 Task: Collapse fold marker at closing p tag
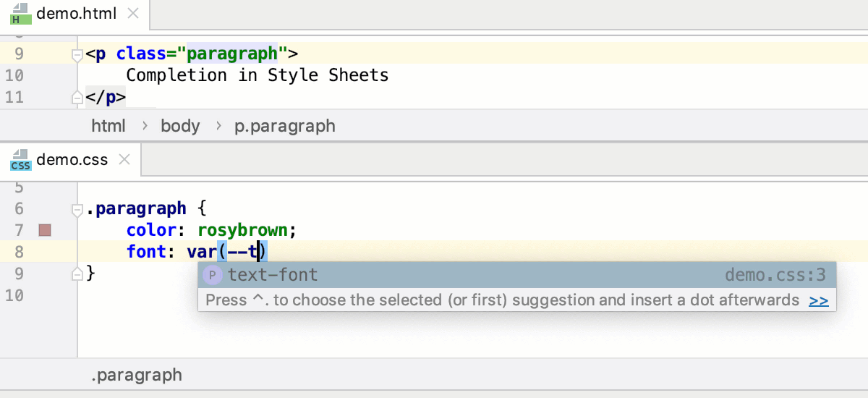click(x=77, y=97)
